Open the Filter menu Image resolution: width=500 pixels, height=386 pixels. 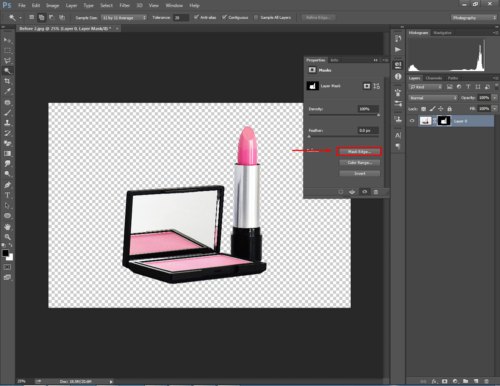[125, 5]
